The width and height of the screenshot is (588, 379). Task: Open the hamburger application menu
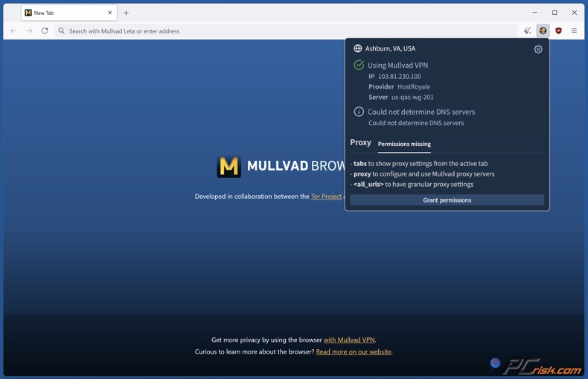[x=574, y=31]
